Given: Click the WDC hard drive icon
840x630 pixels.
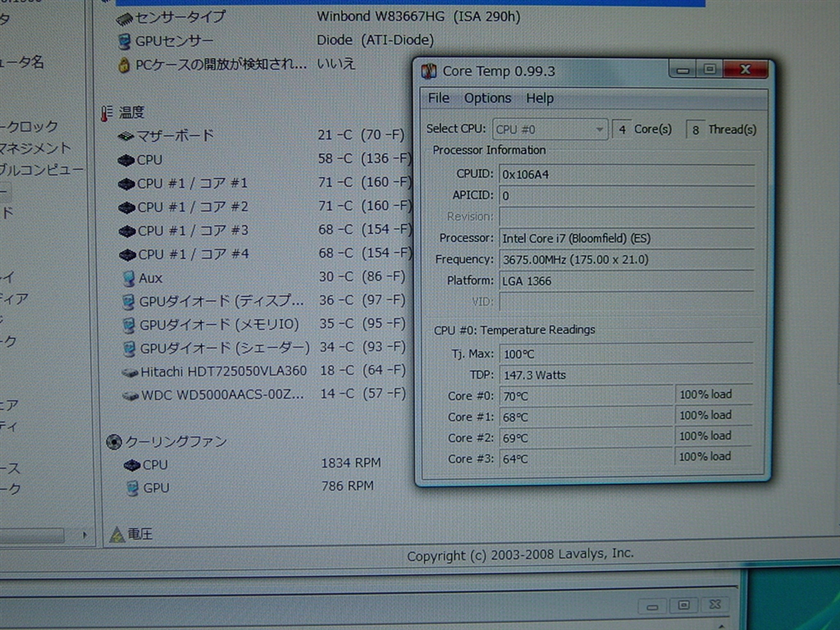Looking at the screenshot, I should pos(130,396).
